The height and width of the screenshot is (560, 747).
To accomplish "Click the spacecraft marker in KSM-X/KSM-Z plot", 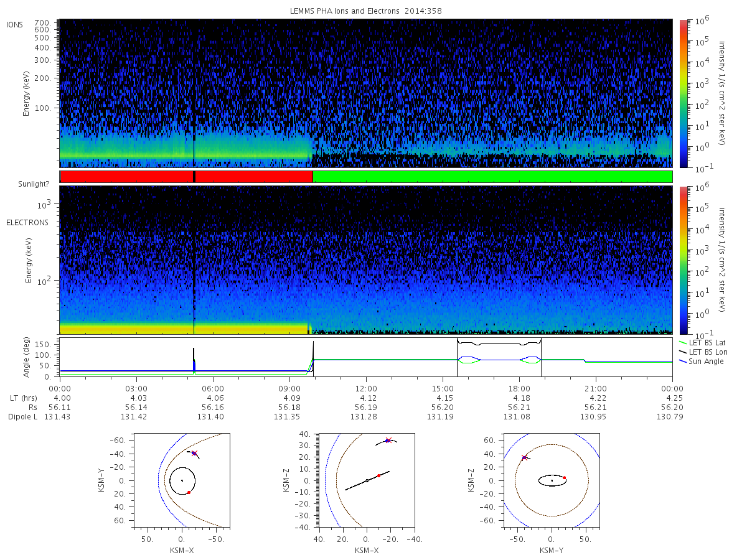I will coord(388,441).
